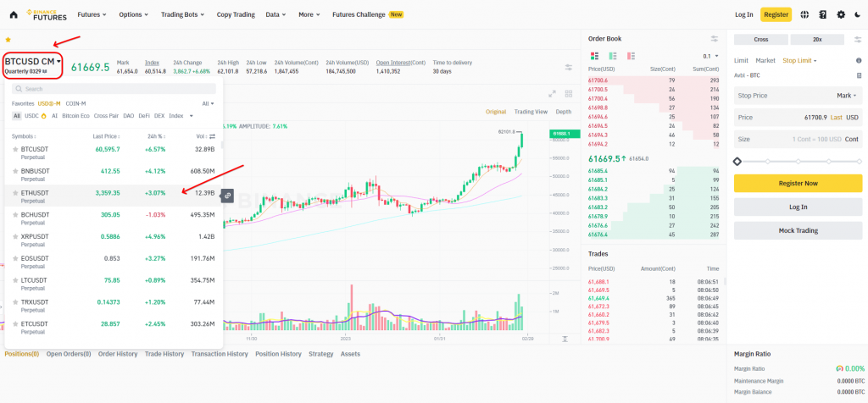Switch to dark mode moon icon
The image size is (868, 403).
[858, 15]
